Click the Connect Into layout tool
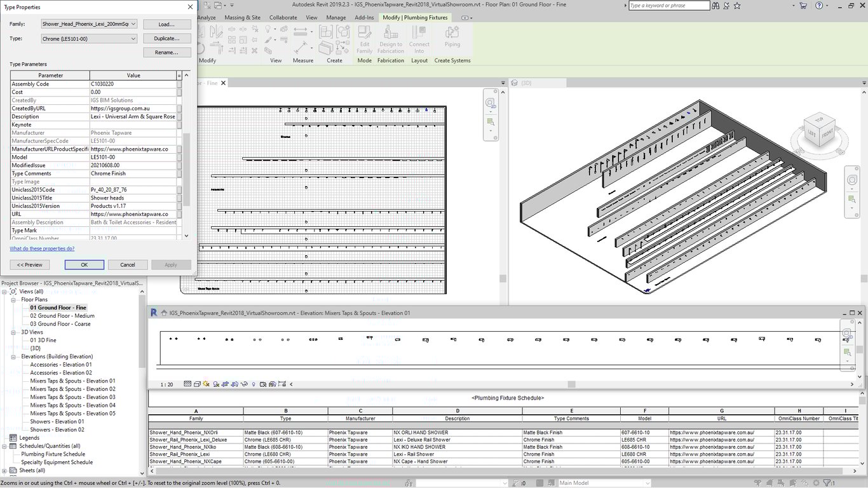Viewport: 868px width, 488px height. pos(418,42)
